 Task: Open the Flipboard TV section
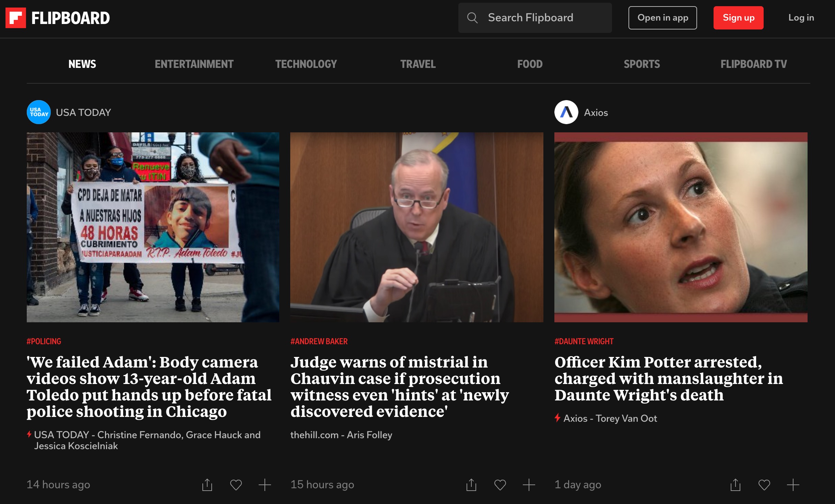(x=753, y=64)
